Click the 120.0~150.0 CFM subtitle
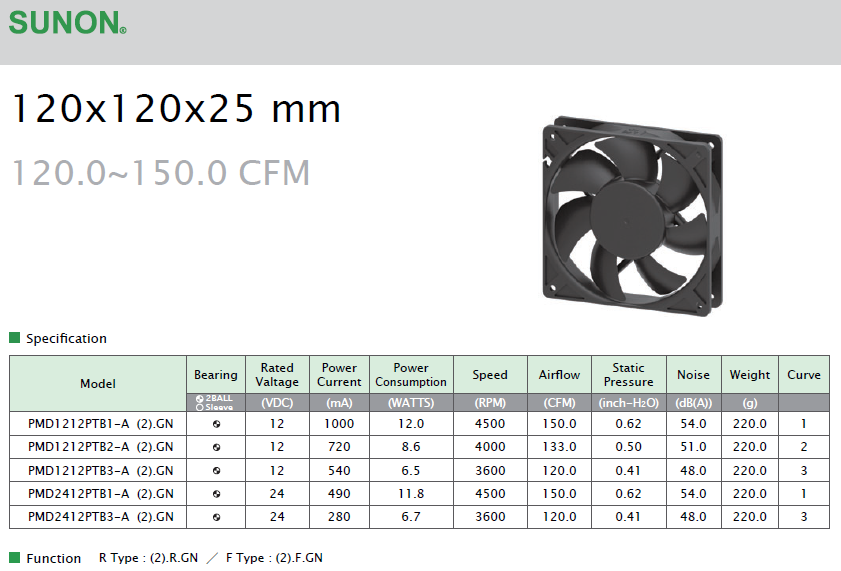Screen dimensions: 841x571 [161, 173]
